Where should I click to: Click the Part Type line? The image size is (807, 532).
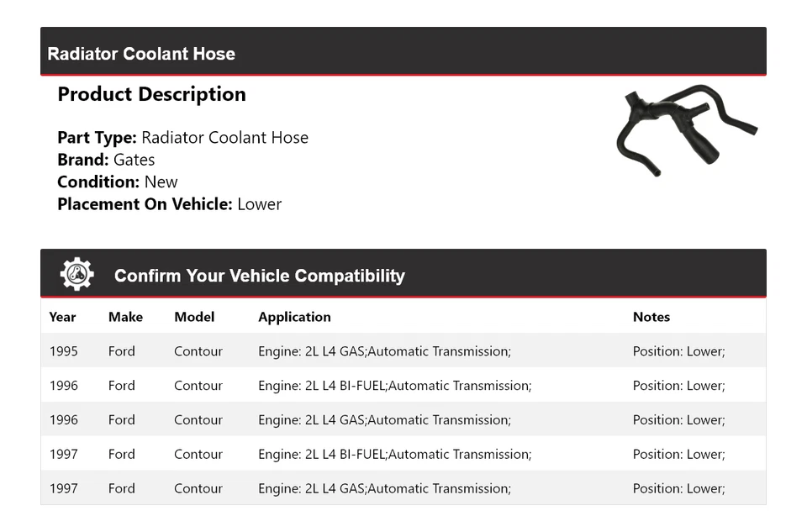click(x=182, y=138)
